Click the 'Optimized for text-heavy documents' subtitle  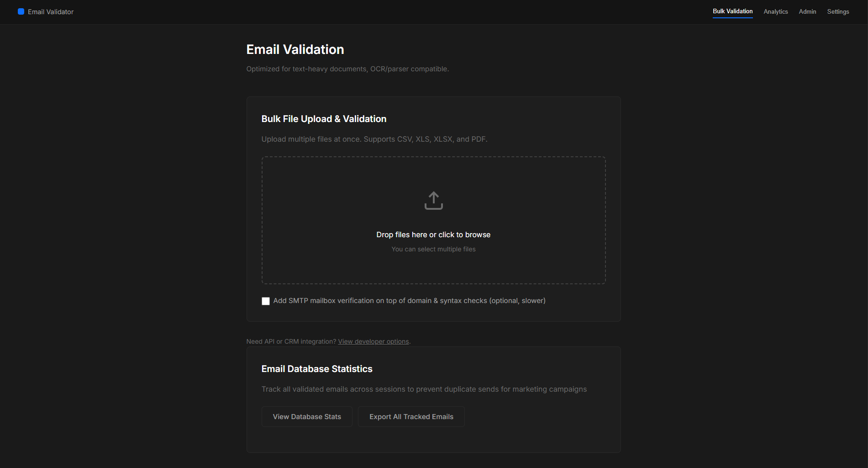(x=347, y=69)
